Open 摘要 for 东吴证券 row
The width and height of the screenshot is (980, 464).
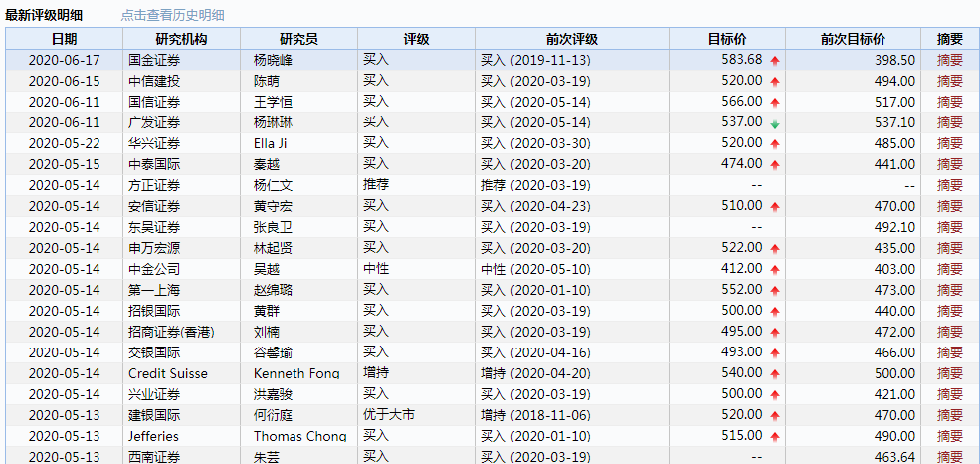[x=950, y=228]
